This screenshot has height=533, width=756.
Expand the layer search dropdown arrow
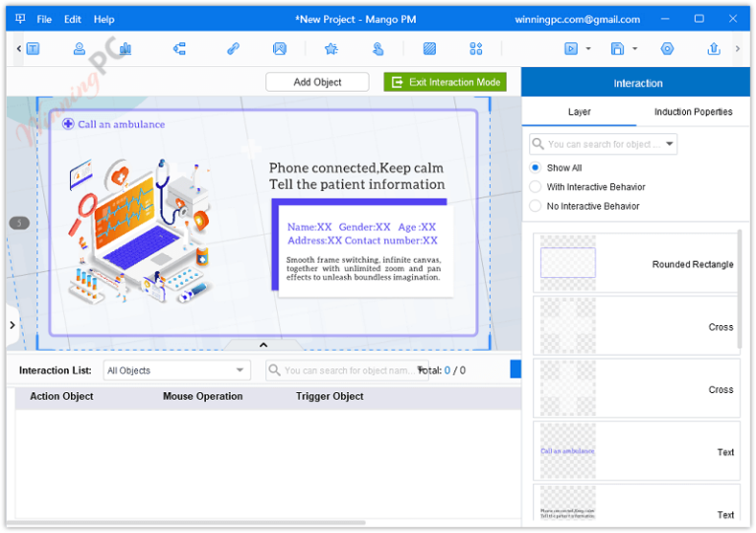click(x=669, y=144)
